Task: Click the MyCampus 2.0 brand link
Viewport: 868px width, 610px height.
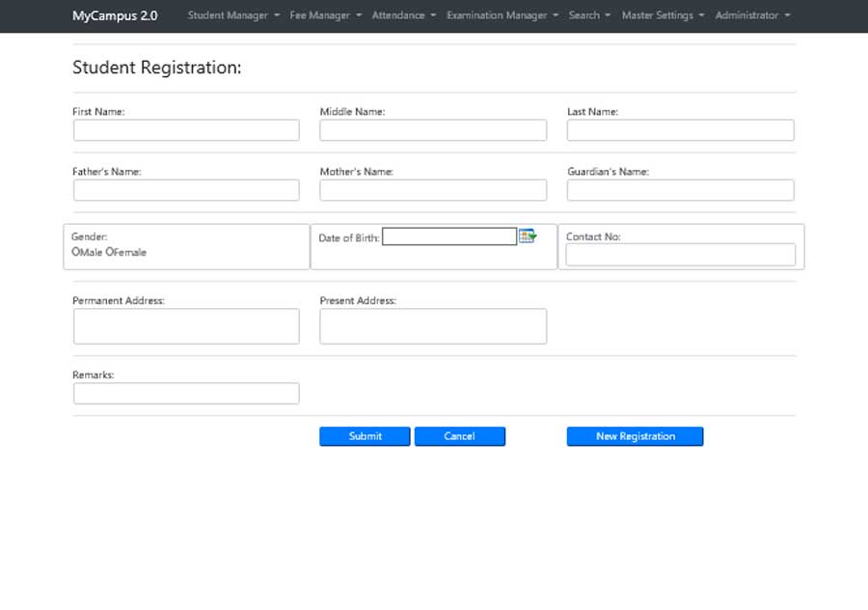Action: pyautogui.click(x=115, y=15)
